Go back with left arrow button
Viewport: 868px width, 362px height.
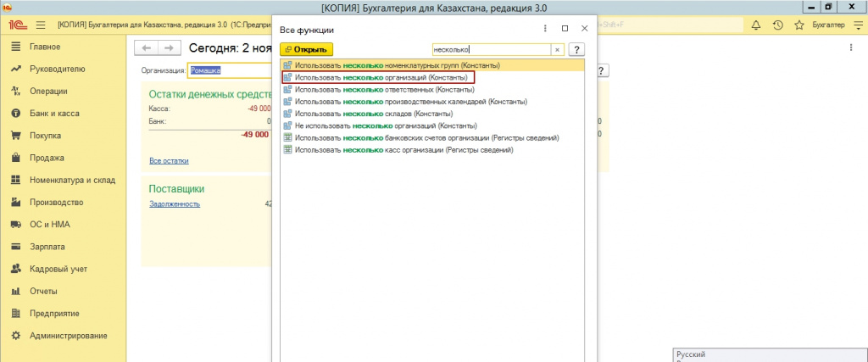pyautogui.click(x=146, y=48)
